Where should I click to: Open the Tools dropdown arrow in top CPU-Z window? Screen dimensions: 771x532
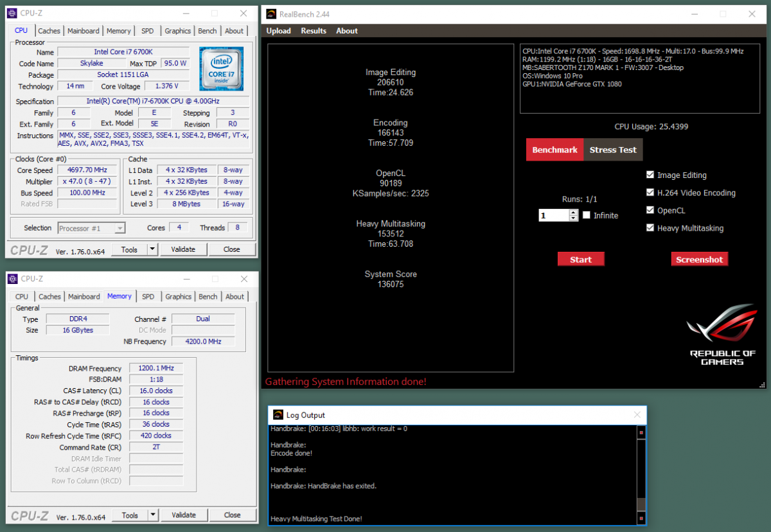(x=152, y=249)
